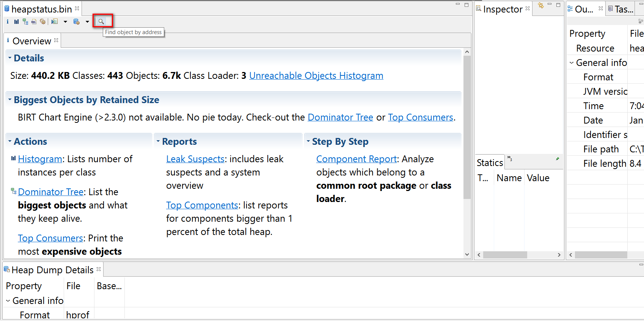Open the Overview pane toolbar icon
The image size is (644, 321).
8,22
